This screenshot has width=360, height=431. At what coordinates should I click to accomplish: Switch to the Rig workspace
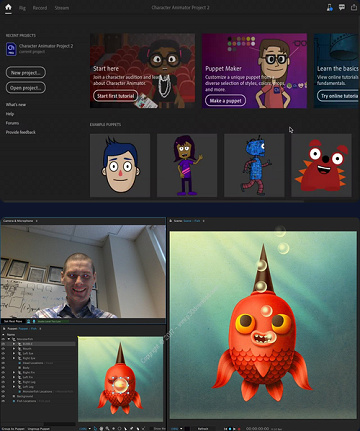22,8
